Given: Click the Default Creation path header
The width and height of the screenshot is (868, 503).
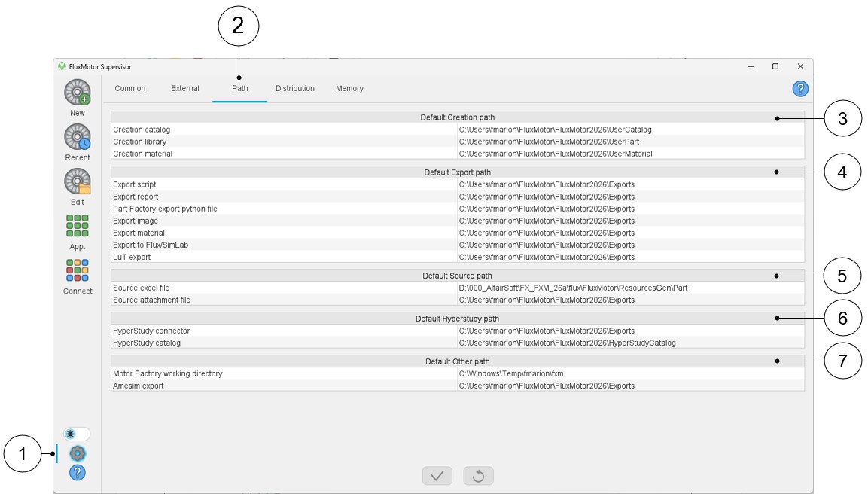Looking at the screenshot, I should 457,117.
